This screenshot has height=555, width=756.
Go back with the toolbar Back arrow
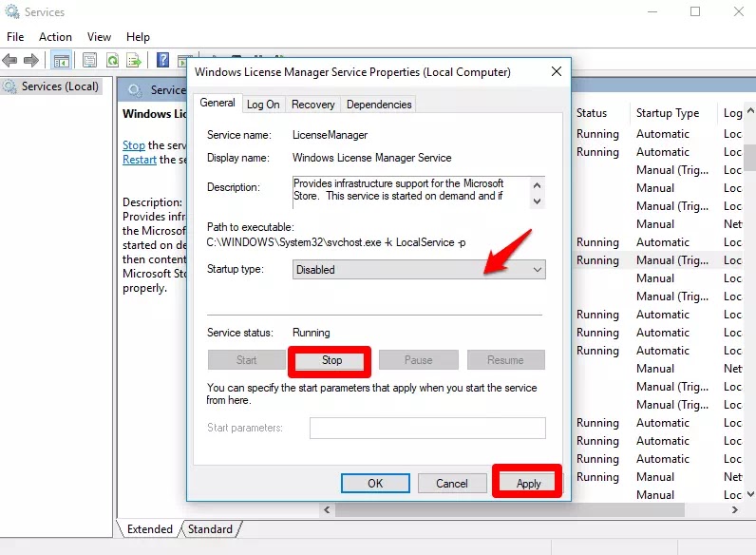pos(9,60)
